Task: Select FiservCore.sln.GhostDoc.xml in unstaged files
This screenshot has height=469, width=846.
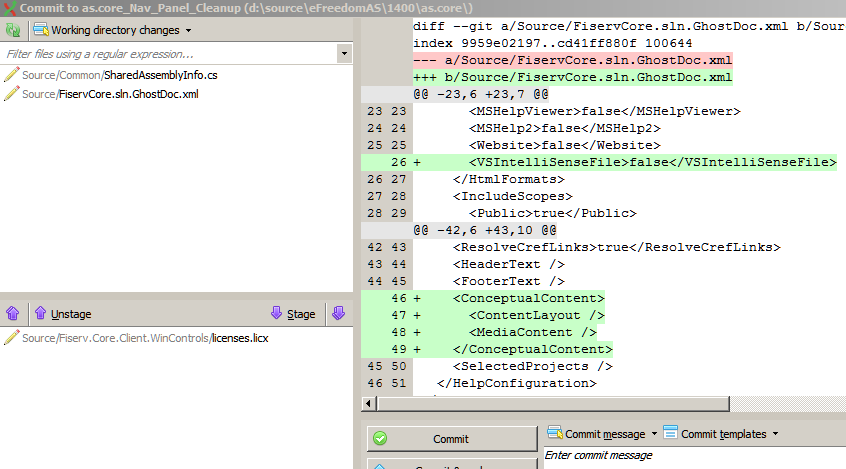Action: click(110, 94)
